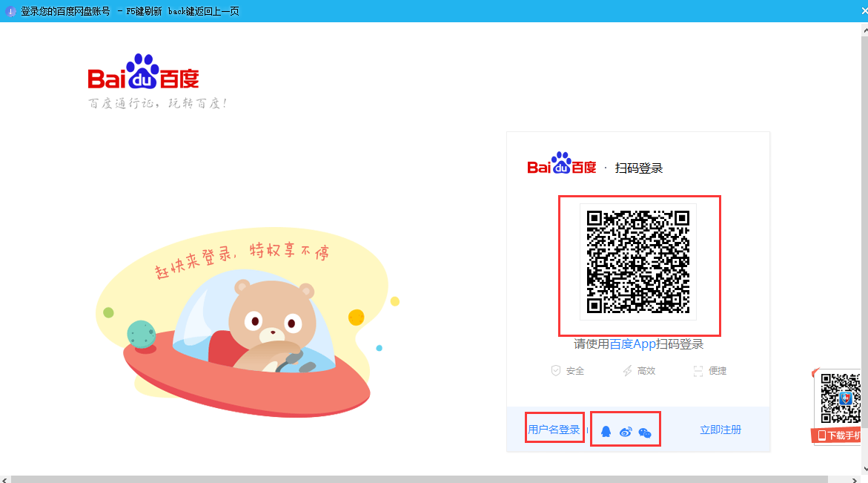Click the horizontal scrollbar at the bottom

coord(419,479)
